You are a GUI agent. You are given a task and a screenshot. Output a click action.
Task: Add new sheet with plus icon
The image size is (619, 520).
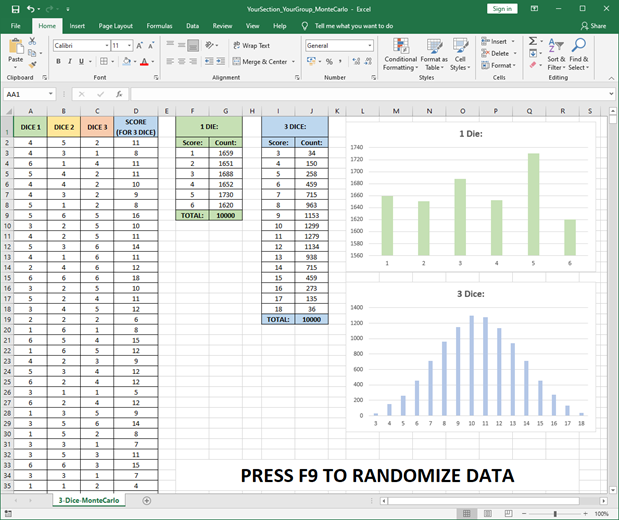pyautogui.click(x=146, y=501)
